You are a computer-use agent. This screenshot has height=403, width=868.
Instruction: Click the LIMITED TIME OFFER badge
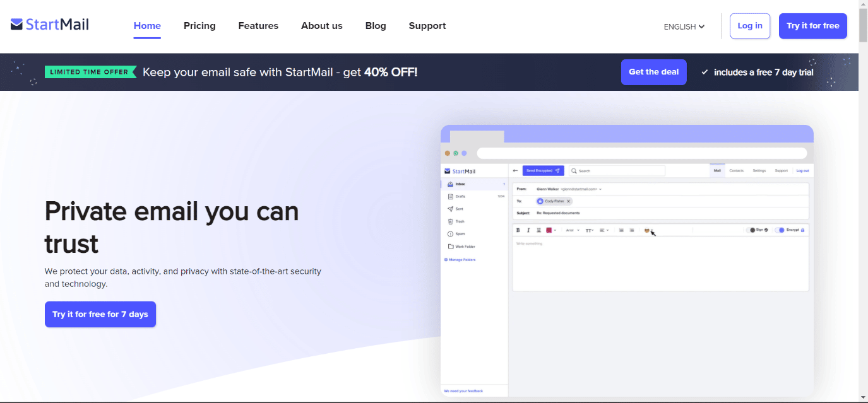point(90,72)
